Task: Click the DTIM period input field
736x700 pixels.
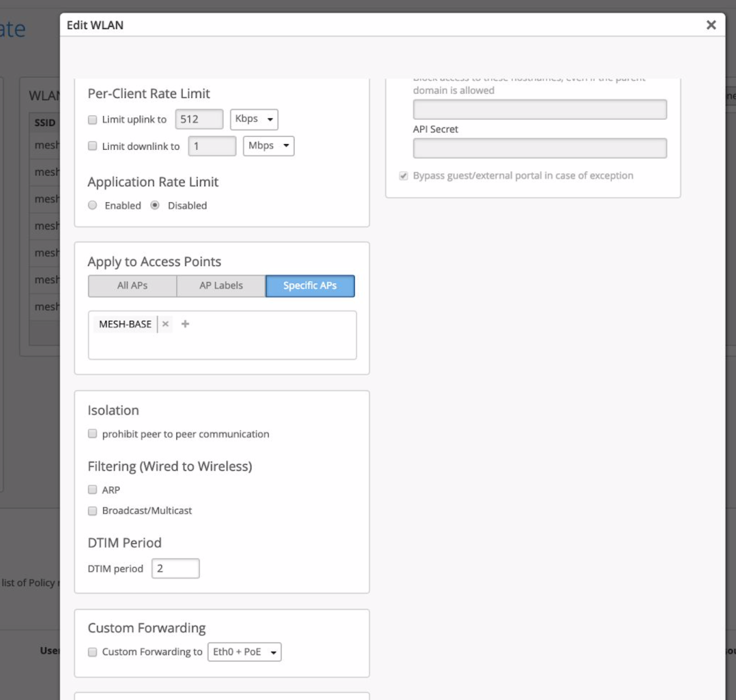Action: 175,568
